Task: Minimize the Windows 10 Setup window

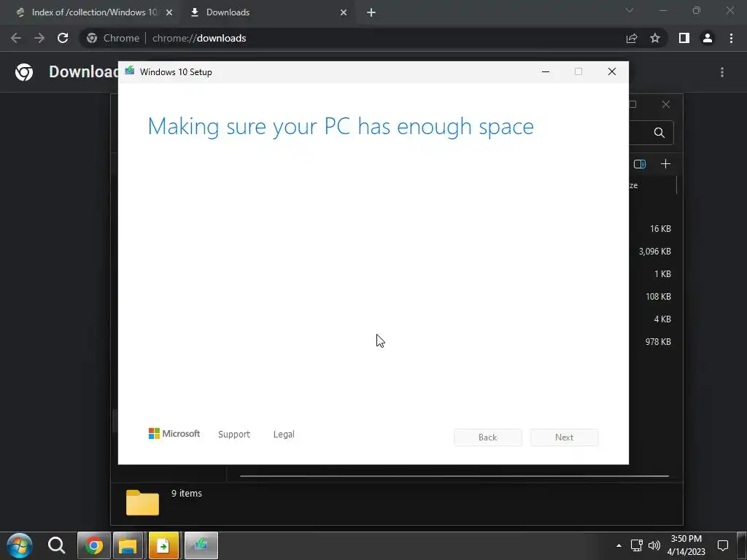Action: pos(546,72)
